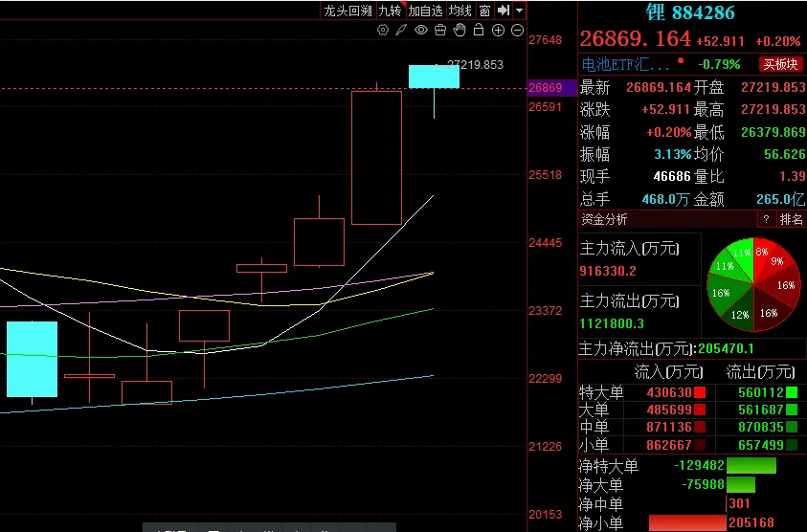Select the 资金分析 panel header

click(x=604, y=220)
